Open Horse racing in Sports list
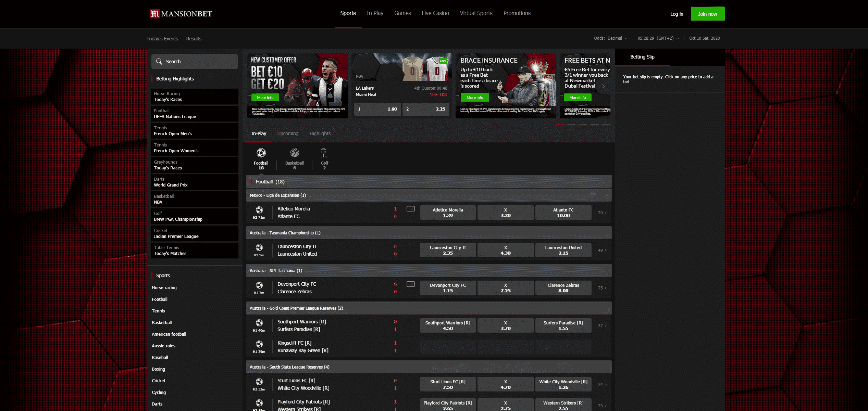This screenshot has height=411, width=868. click(x=164, y=288)
